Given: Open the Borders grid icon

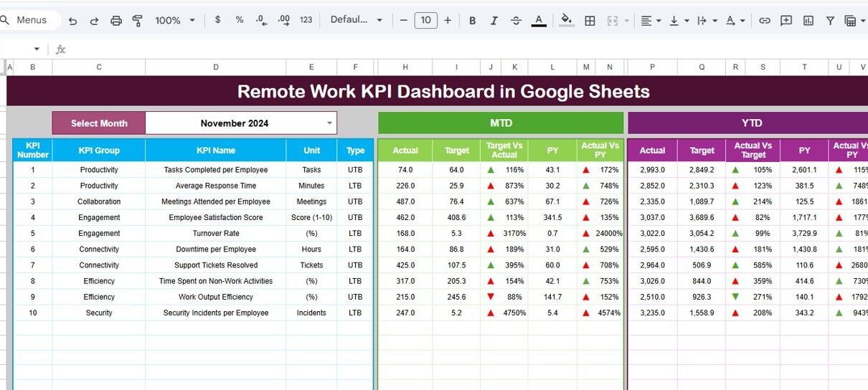Looking at the screenshot, I should (590, 21).
